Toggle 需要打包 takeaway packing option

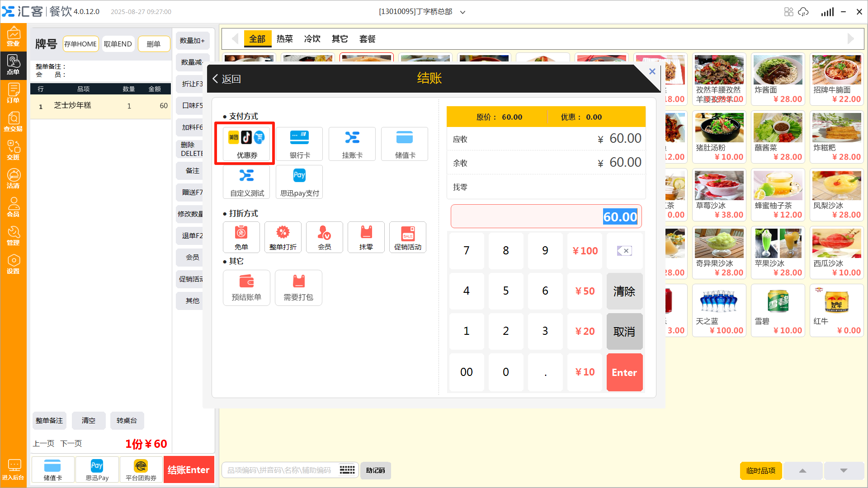tap(298, 288)
